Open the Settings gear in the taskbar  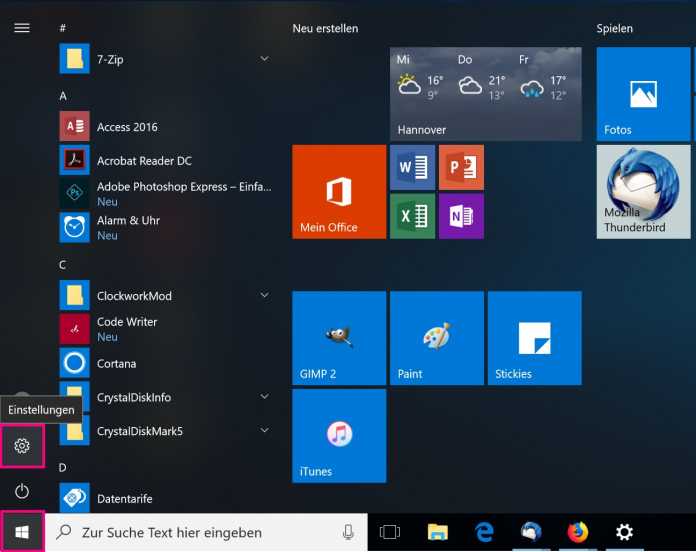(625, 532)
